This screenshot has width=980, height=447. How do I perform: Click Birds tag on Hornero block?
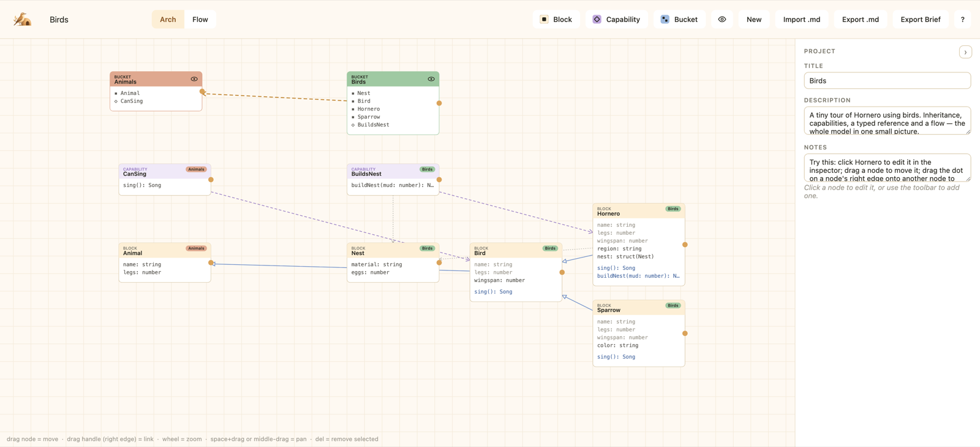click(673, 209)
